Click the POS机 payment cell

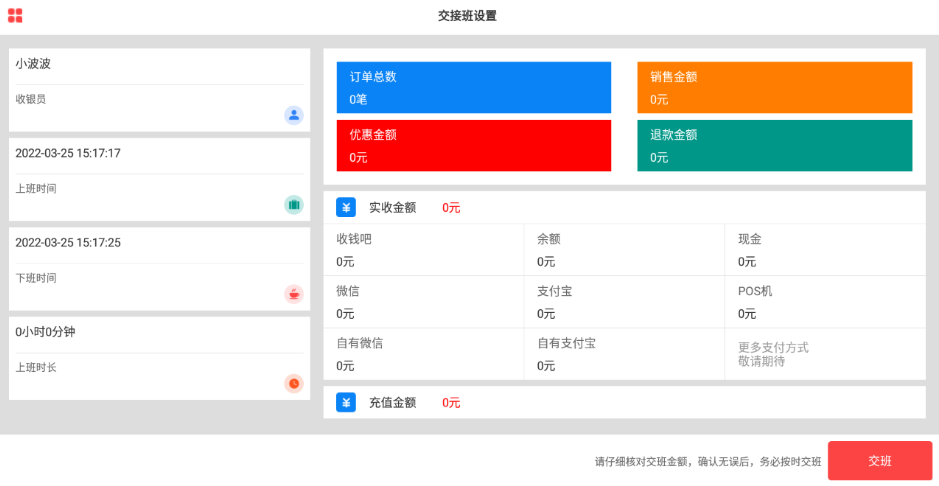coord(825,302)
